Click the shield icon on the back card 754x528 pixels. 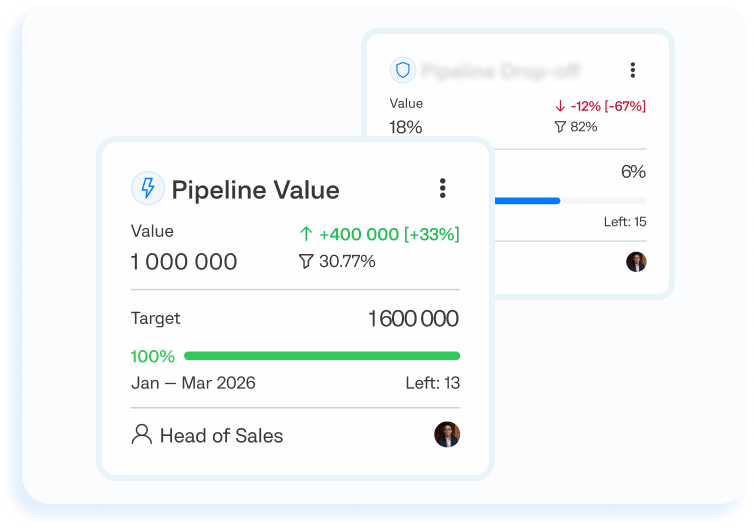point(402,70)
